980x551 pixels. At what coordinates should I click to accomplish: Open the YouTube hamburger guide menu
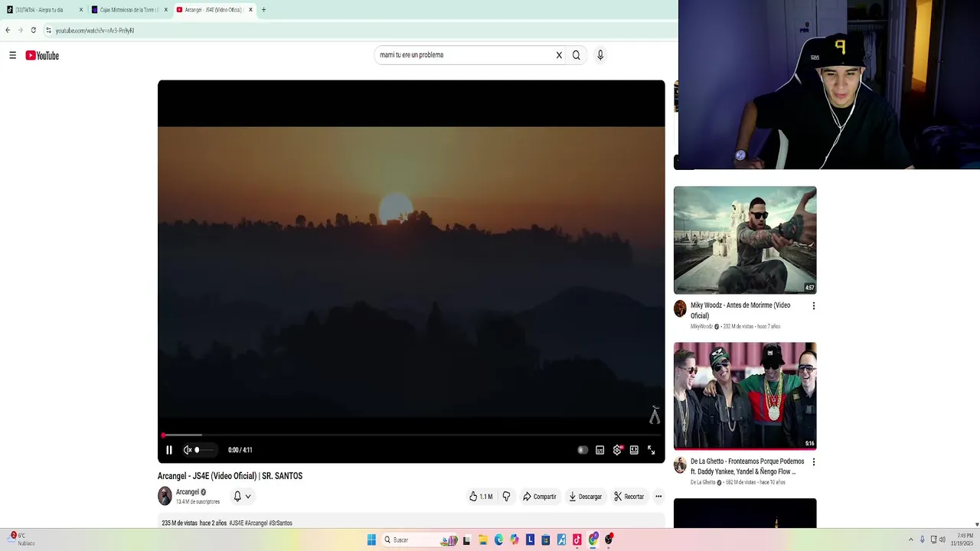12,55
